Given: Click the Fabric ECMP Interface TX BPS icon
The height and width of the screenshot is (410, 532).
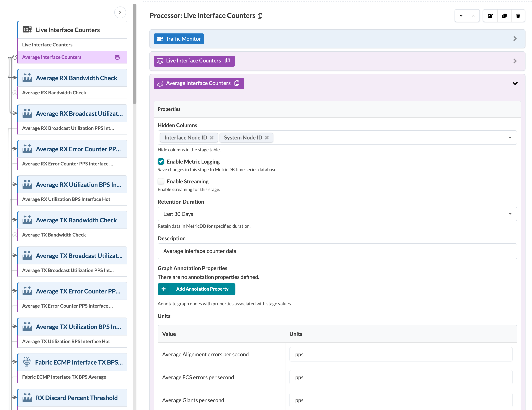Looking at the screenshot, I should point(27,362).
